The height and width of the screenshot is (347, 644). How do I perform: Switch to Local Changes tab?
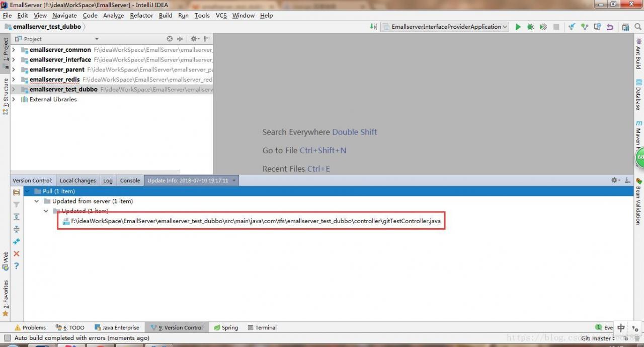point(77,180)
